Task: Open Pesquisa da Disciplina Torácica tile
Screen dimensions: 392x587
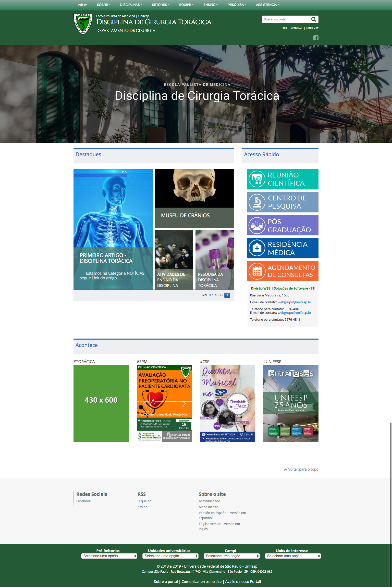Action: click(215, 260)
